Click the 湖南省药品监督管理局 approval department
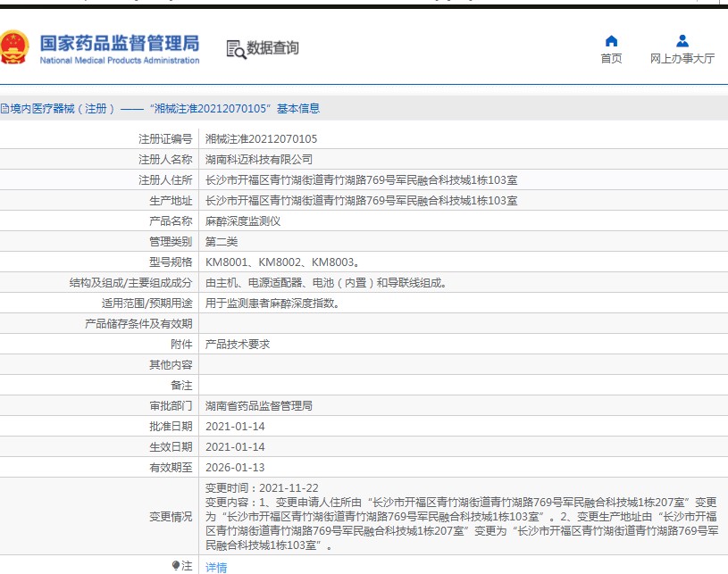 coord(259,405)
